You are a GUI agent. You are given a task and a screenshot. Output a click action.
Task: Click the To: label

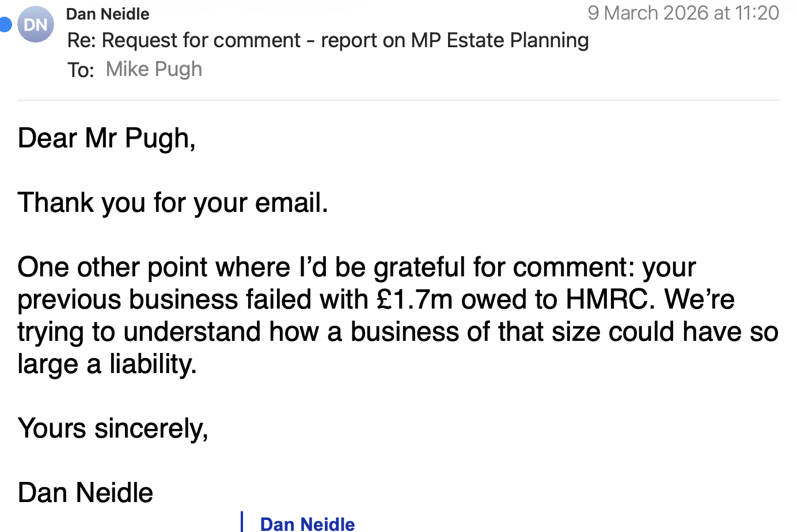[81, 69]
